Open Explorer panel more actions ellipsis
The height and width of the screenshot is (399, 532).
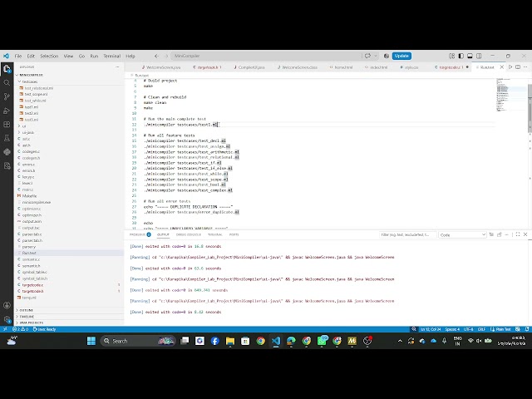coord(117,66)
